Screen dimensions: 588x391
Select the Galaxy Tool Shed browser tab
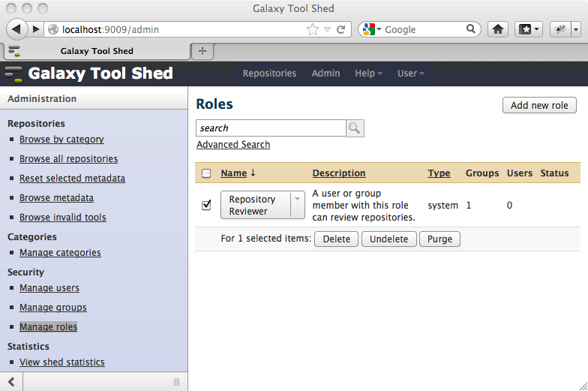point(97,51)
